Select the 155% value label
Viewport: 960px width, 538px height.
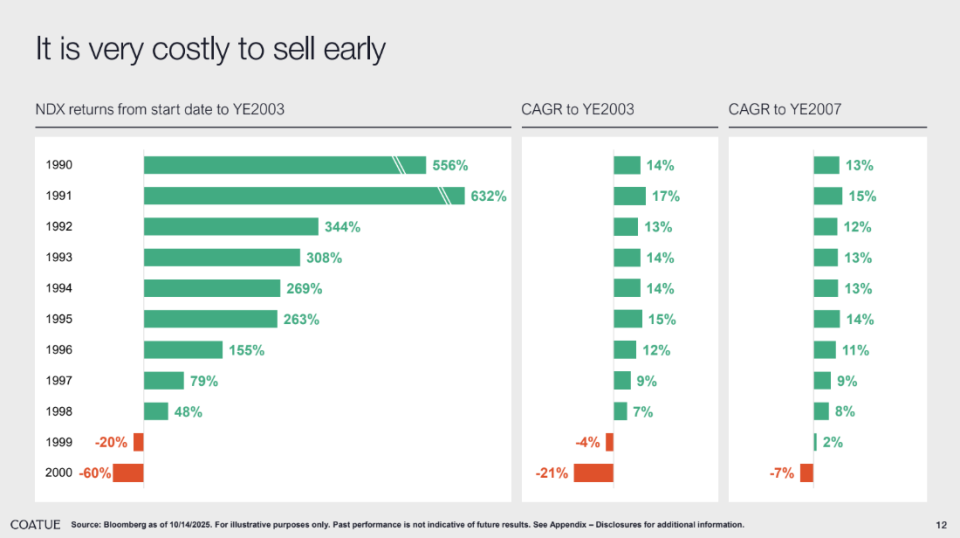[x=247, y=350]
